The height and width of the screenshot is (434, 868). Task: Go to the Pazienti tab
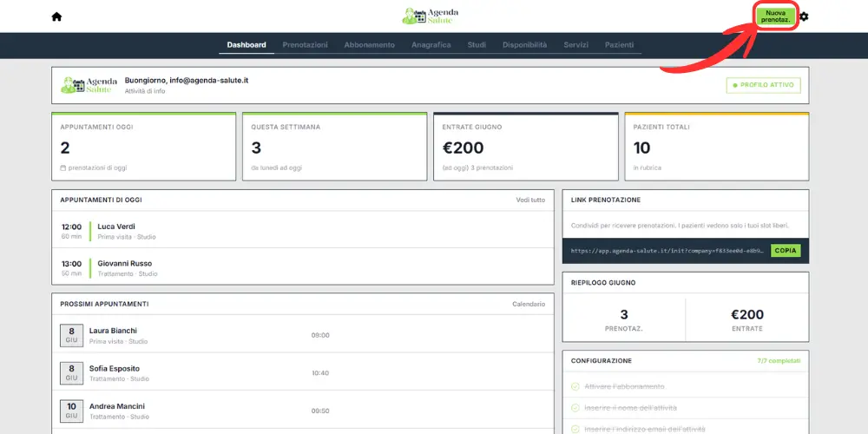coord(619,45)
